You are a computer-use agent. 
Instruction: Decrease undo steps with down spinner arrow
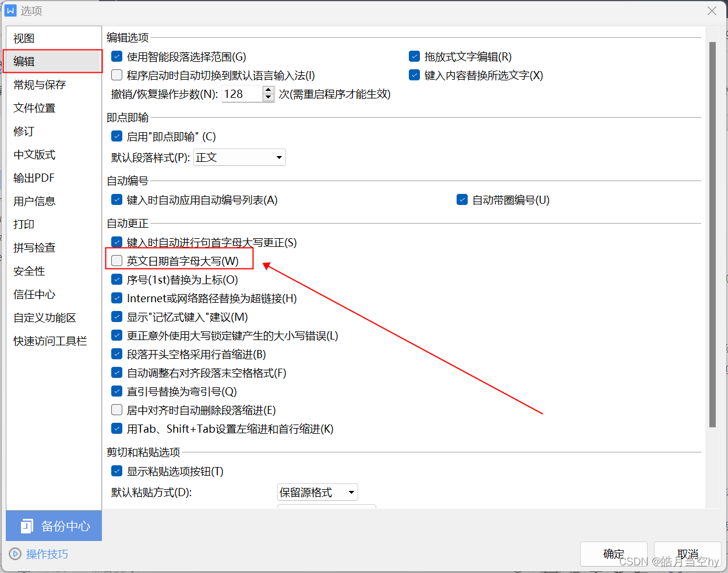click(x=268, y=98)
